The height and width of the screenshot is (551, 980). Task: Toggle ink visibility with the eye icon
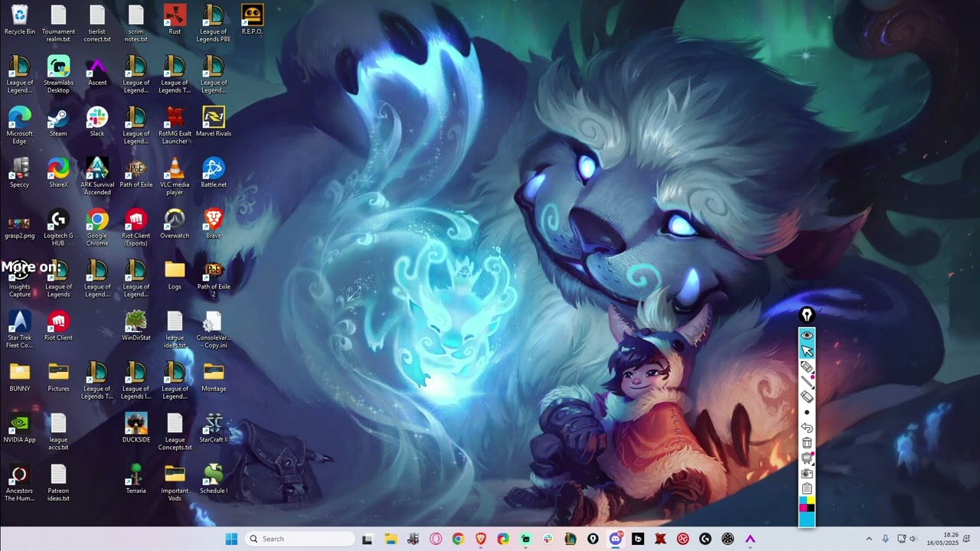807,336
